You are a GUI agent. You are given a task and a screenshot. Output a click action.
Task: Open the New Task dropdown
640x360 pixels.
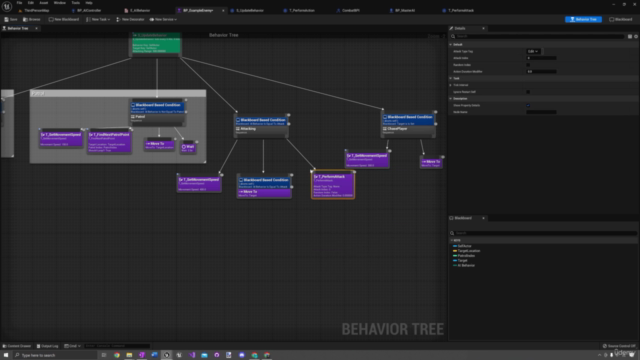(98, 19)
